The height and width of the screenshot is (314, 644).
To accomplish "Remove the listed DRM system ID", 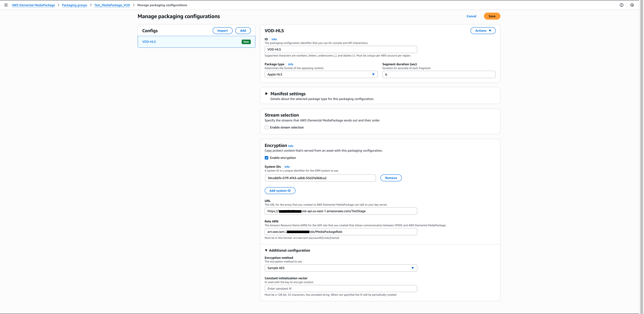I will [391, 178].
